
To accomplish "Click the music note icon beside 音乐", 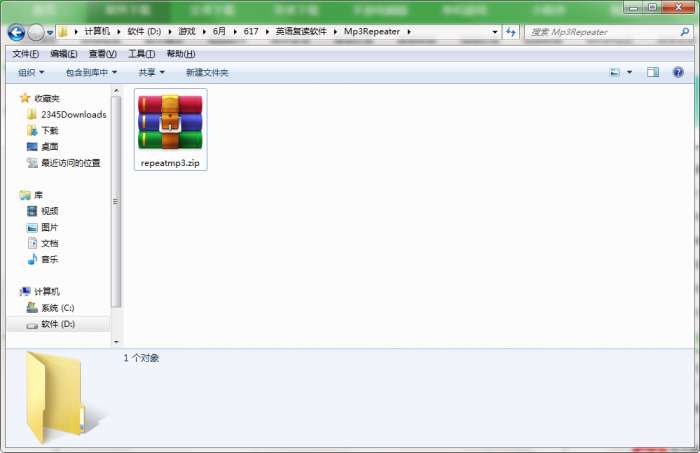I will coord(32,259).
